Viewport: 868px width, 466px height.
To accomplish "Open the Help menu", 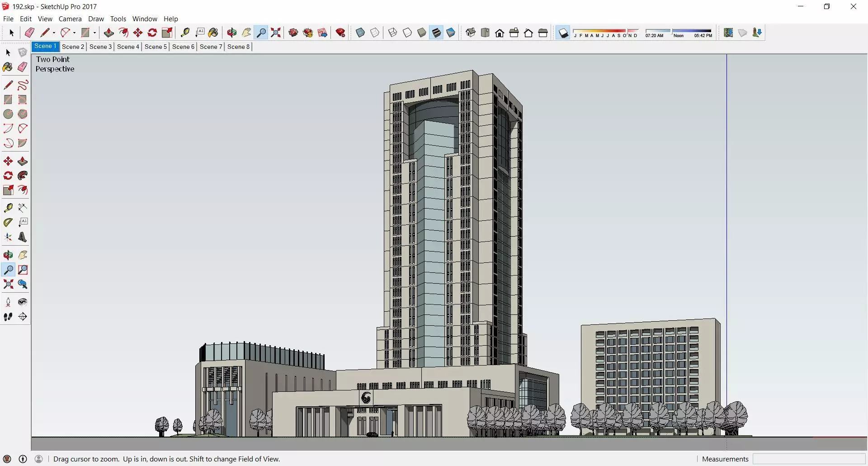I will tap(171, 19).
